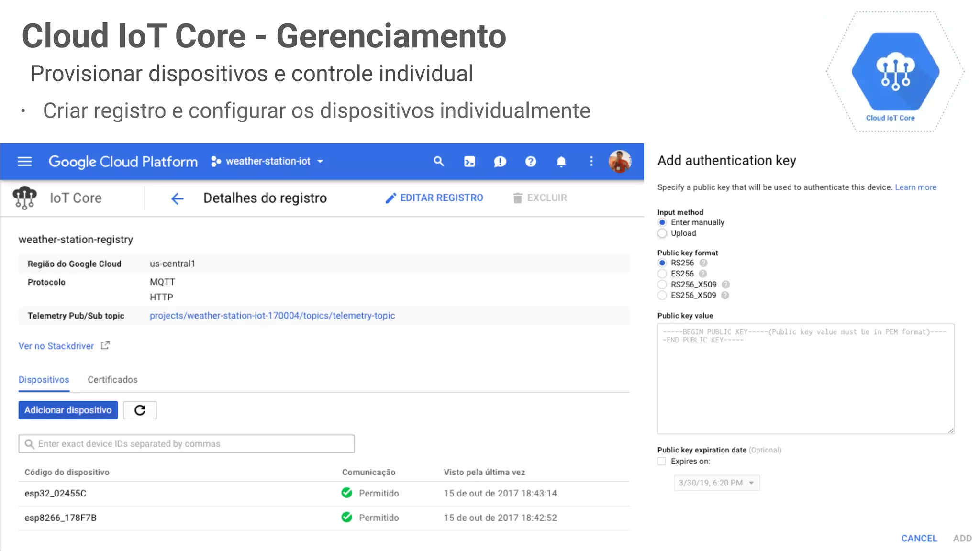The height and width of the screenshot is (551, 980).
Task: Activate the Cloud Shell icon
Action: (469, 162)
